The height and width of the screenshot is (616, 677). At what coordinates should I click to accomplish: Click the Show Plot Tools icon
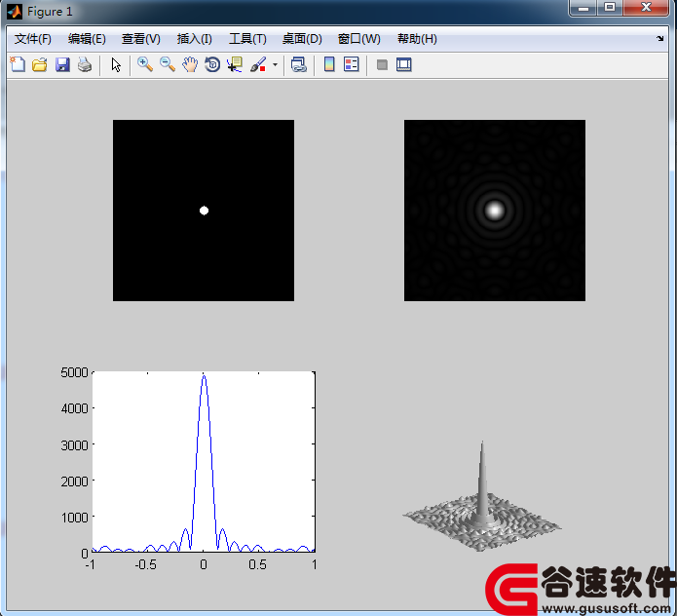[x=403, y=64]
